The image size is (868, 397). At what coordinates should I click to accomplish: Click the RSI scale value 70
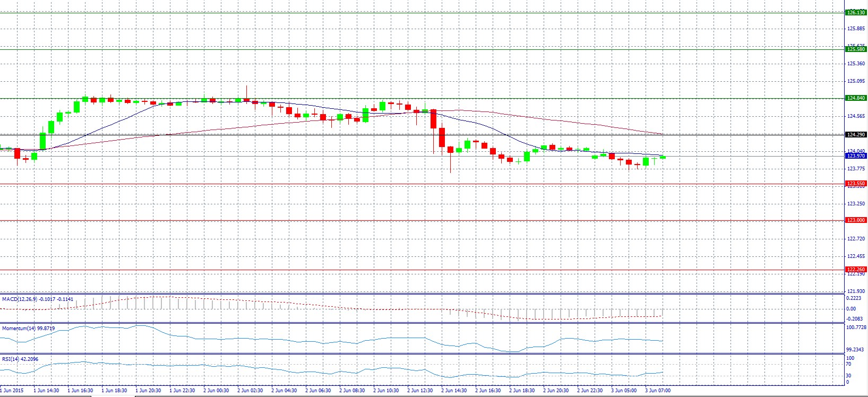point(848,364)
